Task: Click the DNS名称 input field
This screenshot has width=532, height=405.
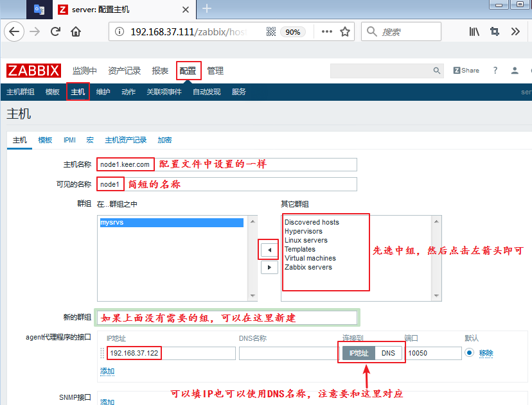Action: point(289,353)
